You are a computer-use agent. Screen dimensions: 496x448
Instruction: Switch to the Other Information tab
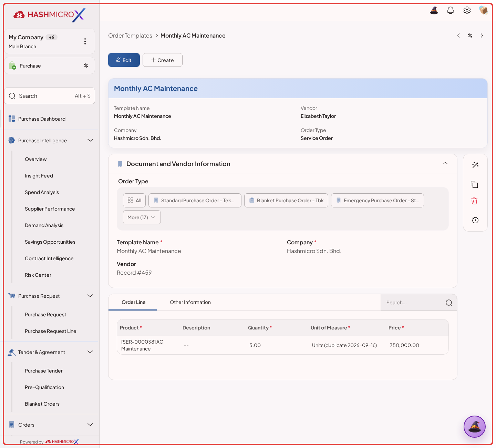pos(190,302)
